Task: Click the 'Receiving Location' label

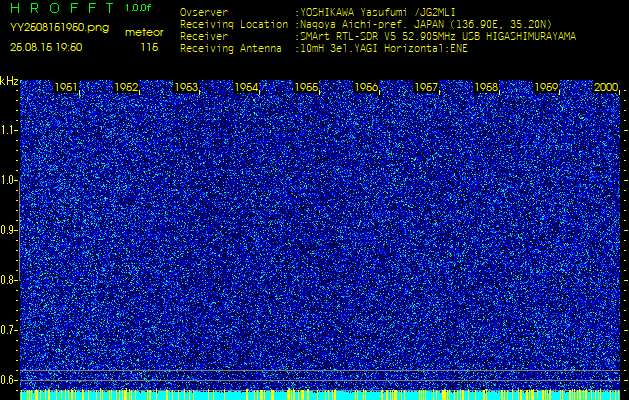Action: (x=234, y=24)
